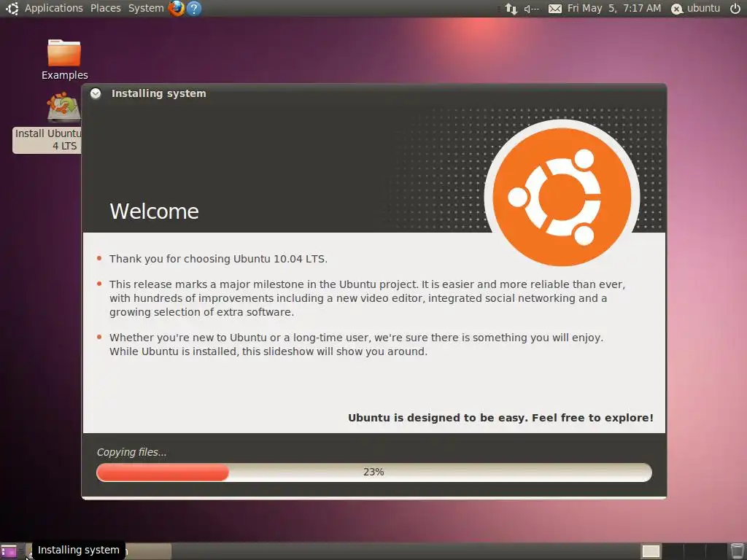
Task: Open the Places menu
Action: pyautogui.click(x=105, y=8)
